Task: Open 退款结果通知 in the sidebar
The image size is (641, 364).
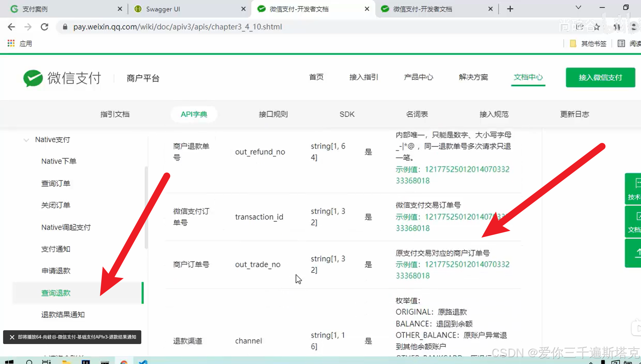Action: [x=63, y=315]
